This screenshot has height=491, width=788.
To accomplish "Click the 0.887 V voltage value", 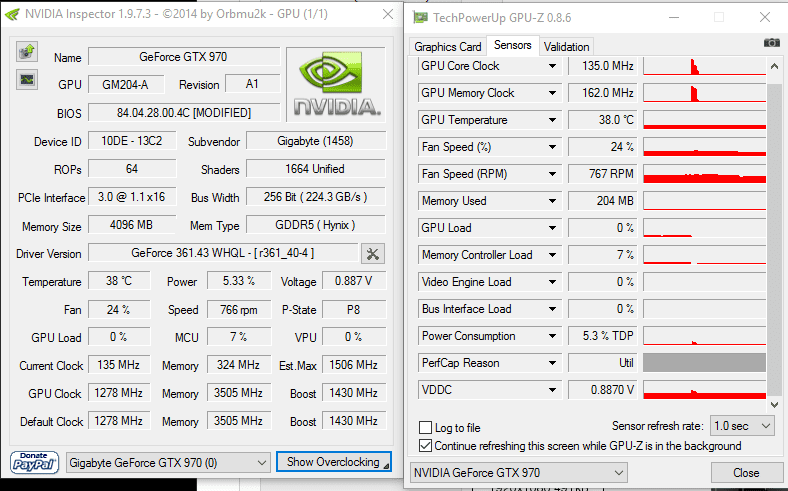I will coord(354,281).
